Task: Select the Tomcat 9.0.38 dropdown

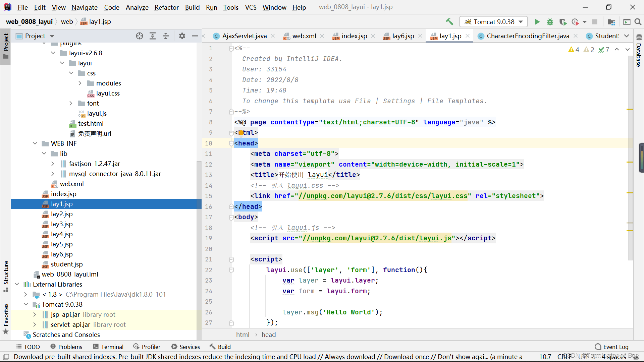Action: (493, 21)
